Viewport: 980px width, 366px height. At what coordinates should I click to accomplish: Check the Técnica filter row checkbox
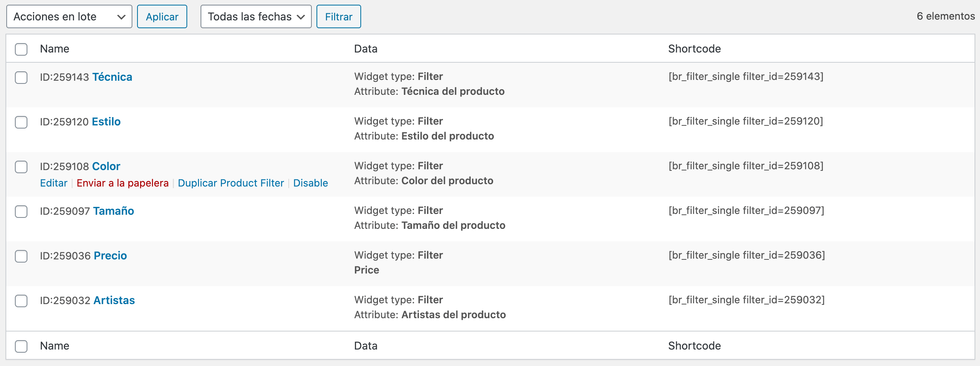coord(21,78)
